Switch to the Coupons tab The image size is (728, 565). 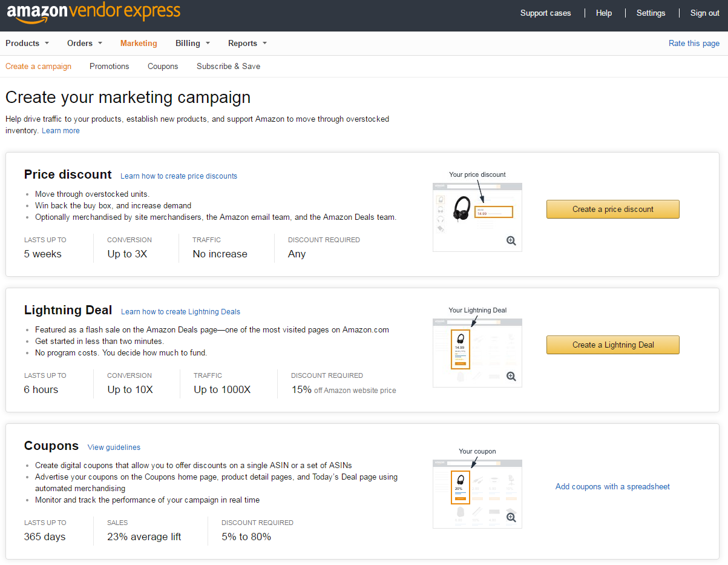coord(163,66)
